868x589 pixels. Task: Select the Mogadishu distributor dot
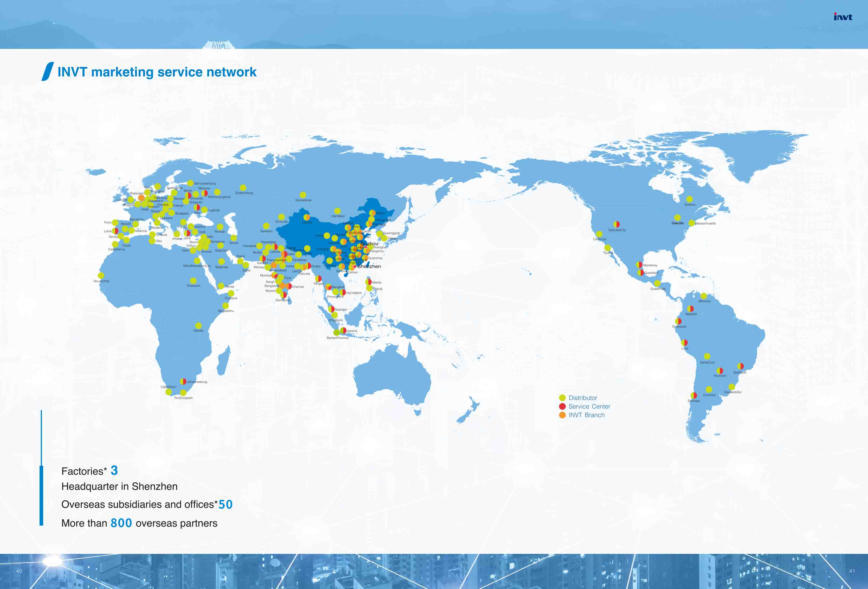(x=226, y=305)
